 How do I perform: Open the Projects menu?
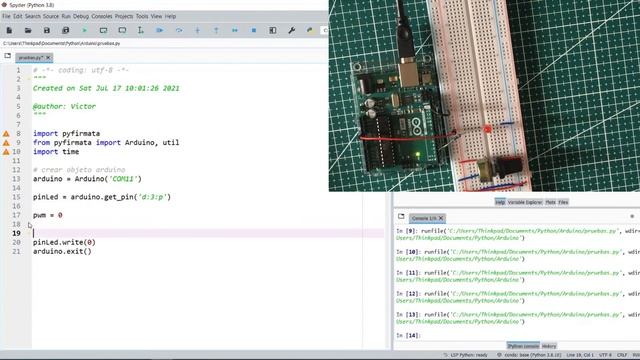coord(124,16)
